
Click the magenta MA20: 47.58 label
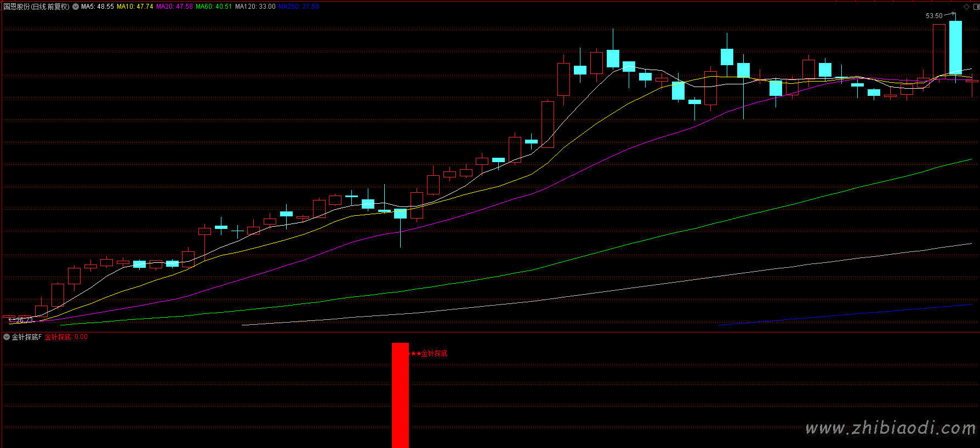[174, 7]
